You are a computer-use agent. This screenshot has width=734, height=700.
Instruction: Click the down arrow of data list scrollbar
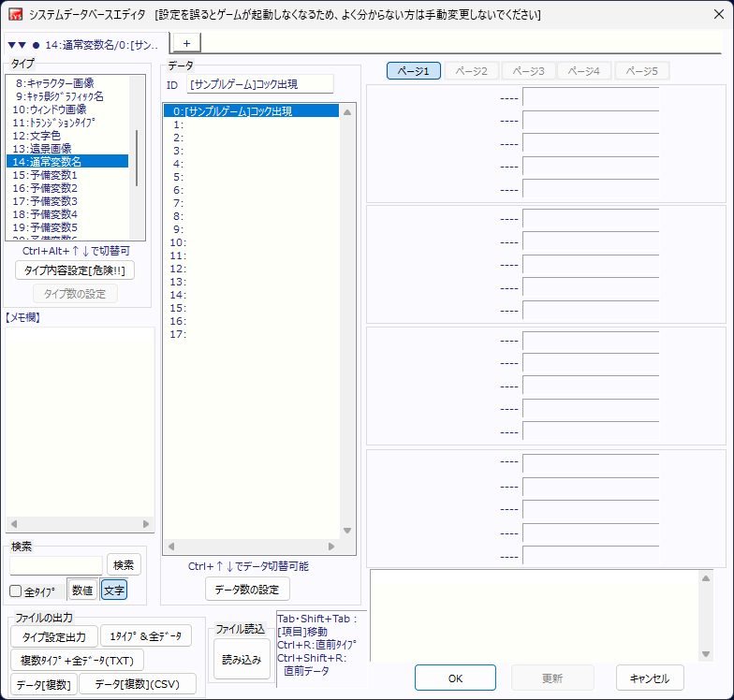pyautogui.click(x=347, y=531)
